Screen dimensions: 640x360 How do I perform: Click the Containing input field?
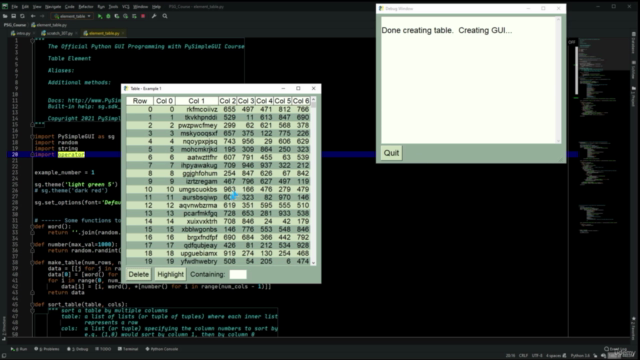[x=238, y=274]
